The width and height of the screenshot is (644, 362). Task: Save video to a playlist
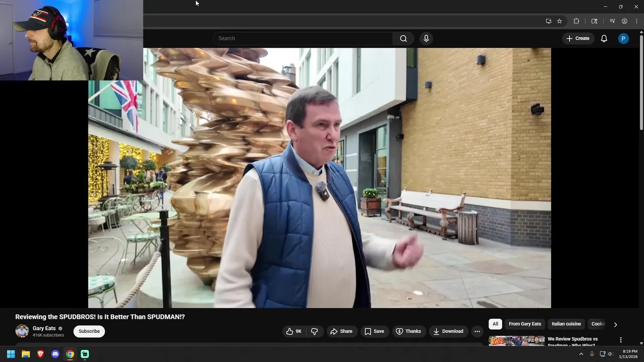click(x=374, y=331)
